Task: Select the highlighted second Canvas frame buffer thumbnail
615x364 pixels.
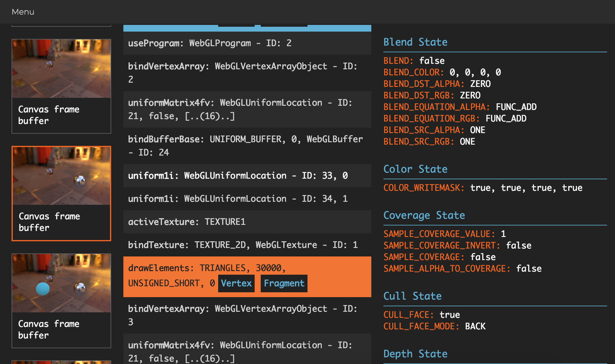Action: point(61,193)
